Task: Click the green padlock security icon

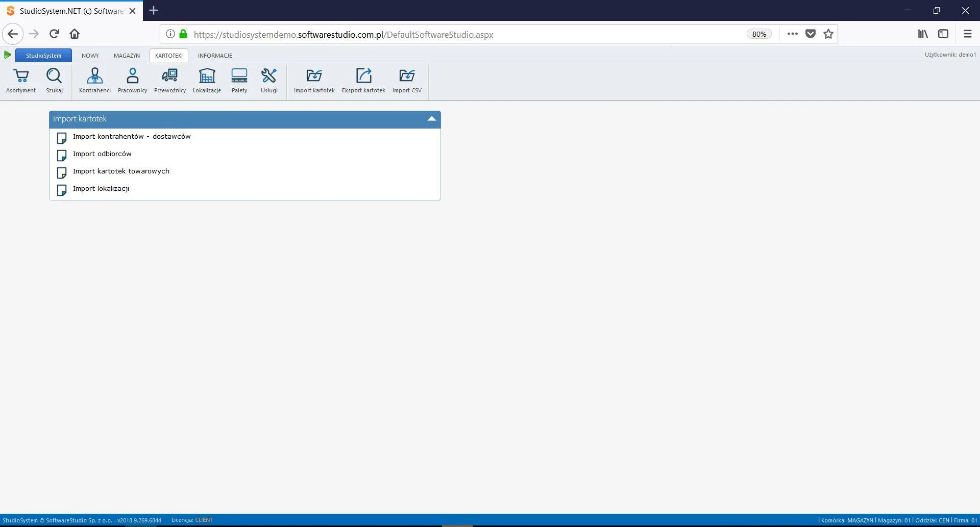Action: (183, 34)
